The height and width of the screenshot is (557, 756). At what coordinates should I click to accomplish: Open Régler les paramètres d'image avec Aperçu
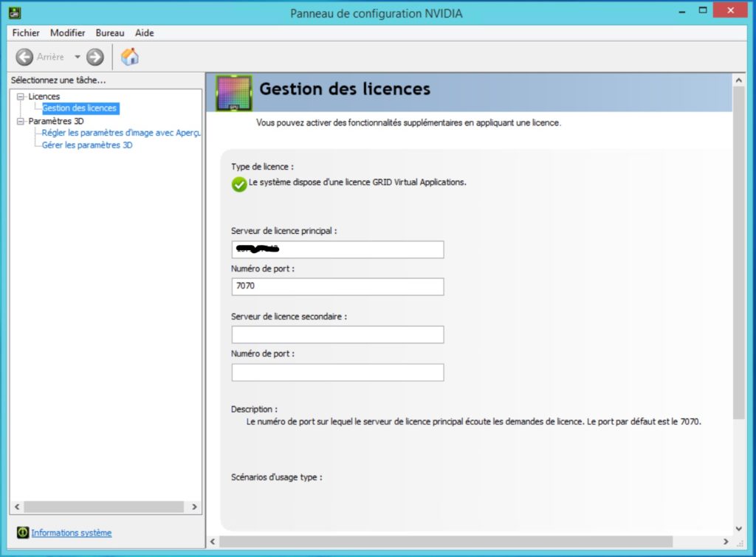[x=121, y=133]
